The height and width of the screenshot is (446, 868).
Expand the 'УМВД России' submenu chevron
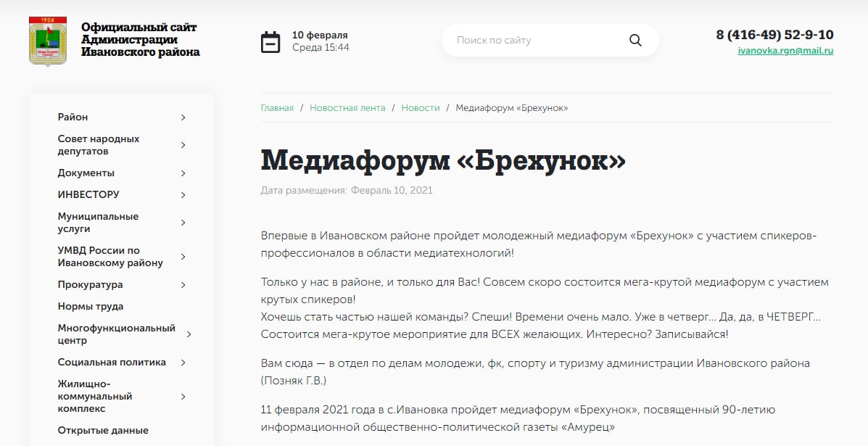(x=183, y=257)
